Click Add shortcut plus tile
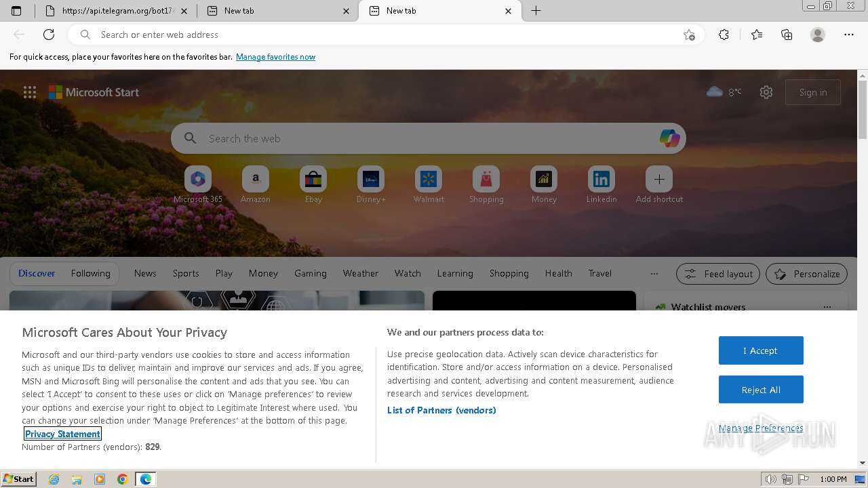Viewport: 868px width, 488px height. [x=659, y=184]
